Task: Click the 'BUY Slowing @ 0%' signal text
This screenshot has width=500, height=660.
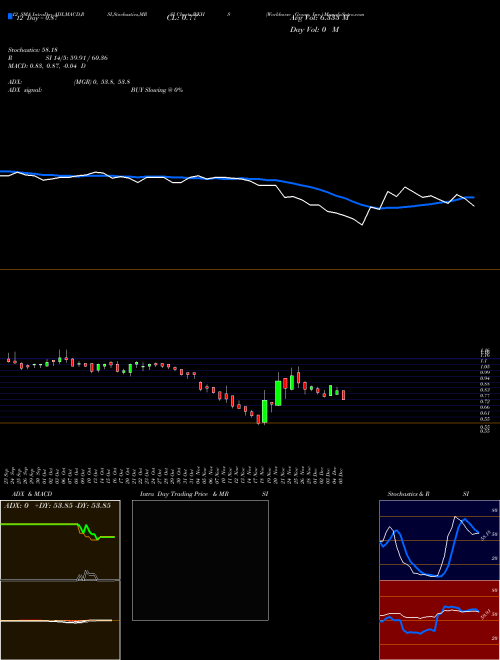Action: [x=157, y=90]
